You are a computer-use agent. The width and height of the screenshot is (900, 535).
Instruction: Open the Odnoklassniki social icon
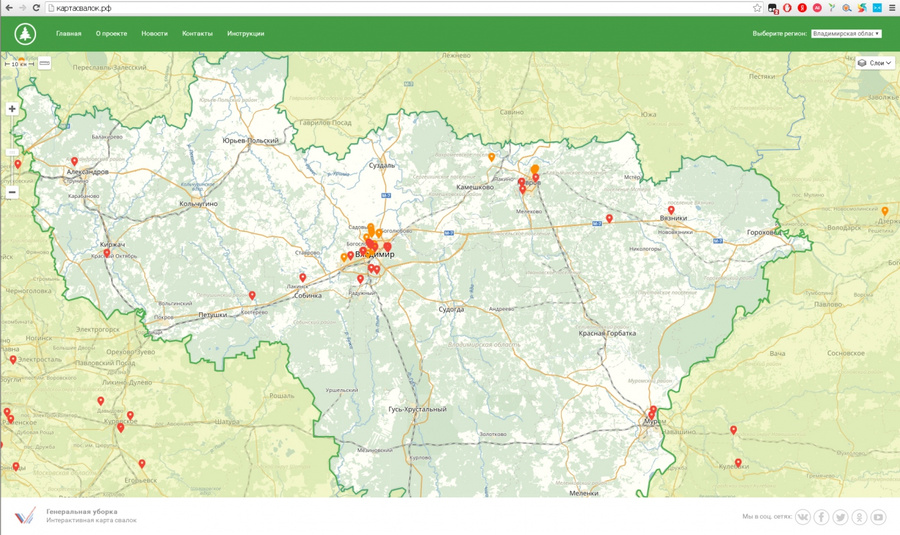pos(859,517)
